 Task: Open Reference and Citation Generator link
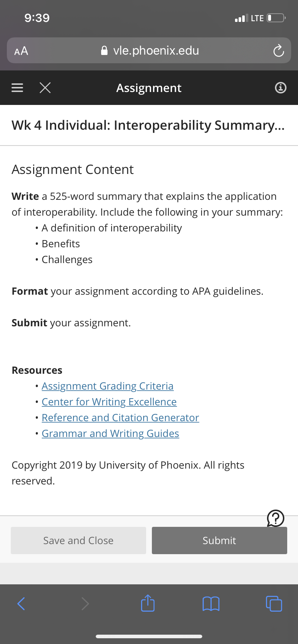(x=120, y=418)
